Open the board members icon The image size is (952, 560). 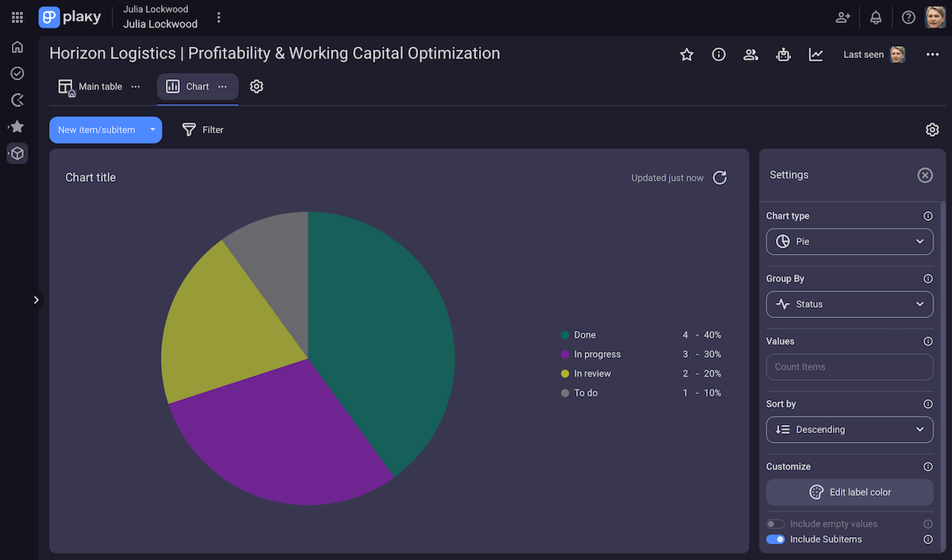[x=750, y=55]
